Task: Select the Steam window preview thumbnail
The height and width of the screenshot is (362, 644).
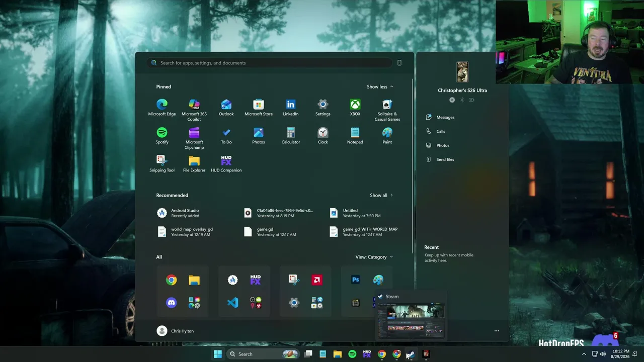Action: 412,320
